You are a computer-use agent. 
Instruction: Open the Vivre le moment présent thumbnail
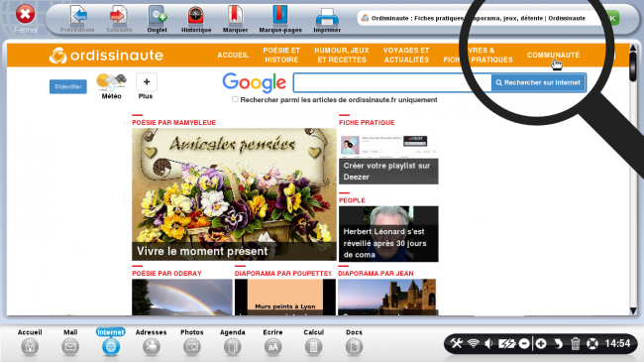(x=234, y=194)
